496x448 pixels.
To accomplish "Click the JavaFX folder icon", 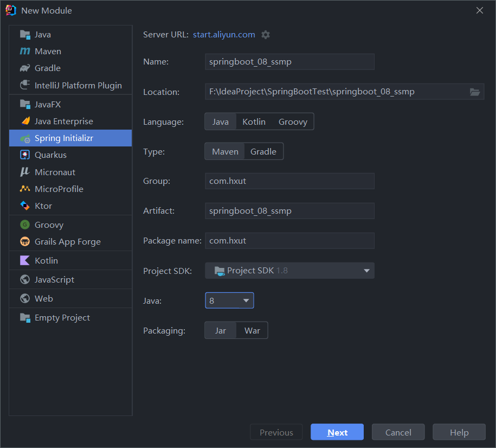I will coord(25,104).
